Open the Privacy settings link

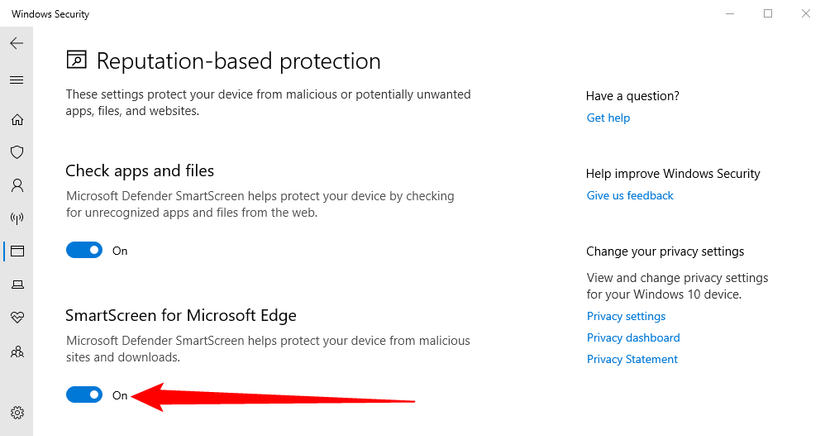tap(626, 316)
